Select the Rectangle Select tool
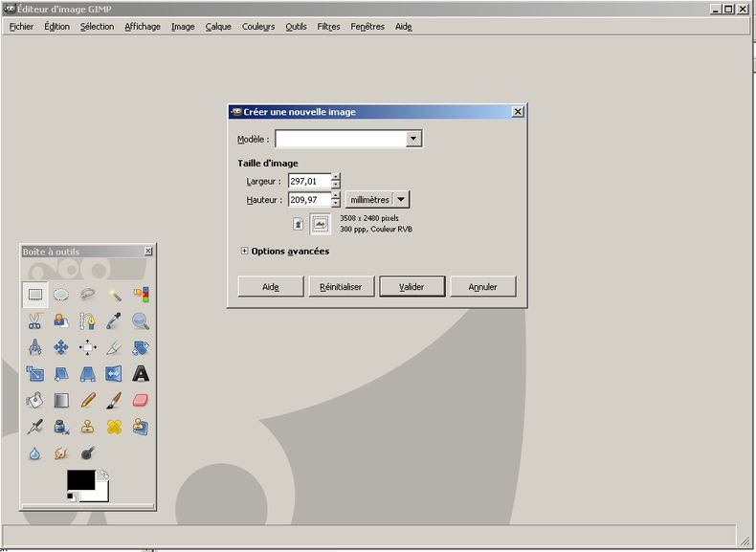This screenshot has height=552, width=756. pyautogui.click(x=35, y=295)
